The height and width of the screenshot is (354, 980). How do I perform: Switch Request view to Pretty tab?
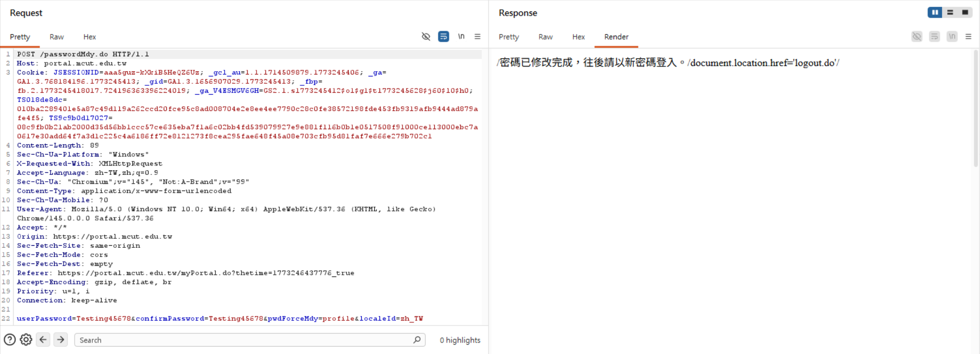coord(20,37)
